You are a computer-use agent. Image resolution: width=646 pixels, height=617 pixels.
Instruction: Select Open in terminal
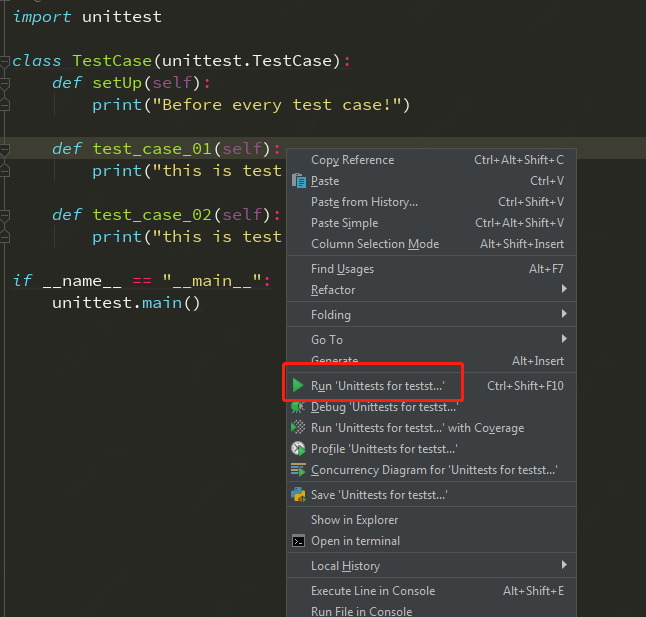[431, 541]
